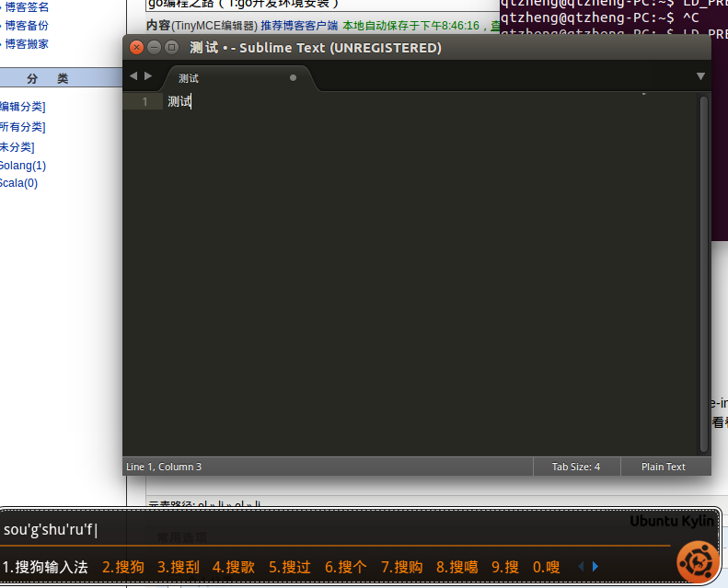Image resolution: width=728 pixels, height=588 pixels.
Task: Choose candidate 9.搜
Action: click(x=505, y=567)
